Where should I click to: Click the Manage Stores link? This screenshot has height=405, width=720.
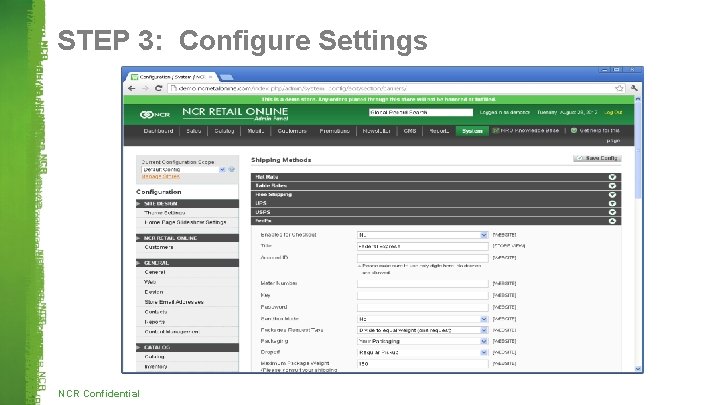[x=161, y=176]
